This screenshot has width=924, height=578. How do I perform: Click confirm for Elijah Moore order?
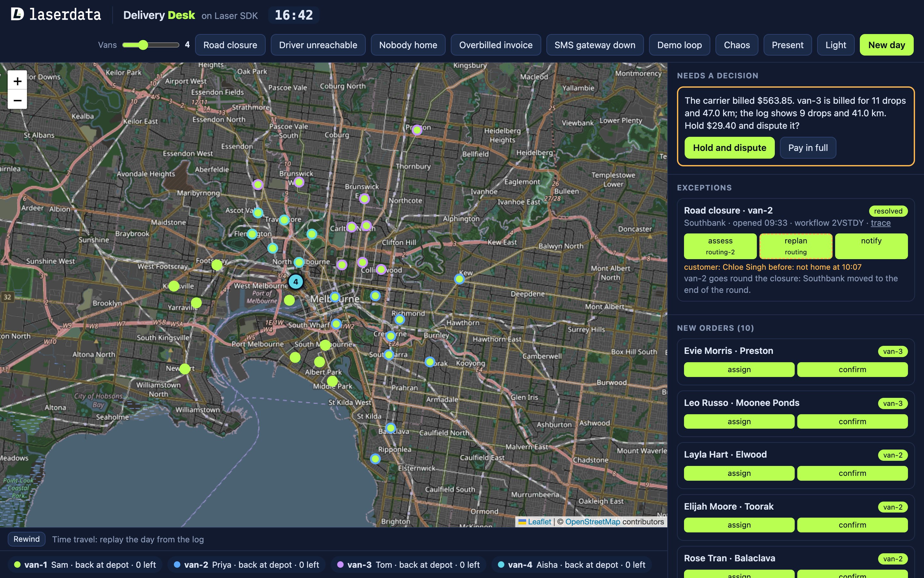(x=852, y=525)
